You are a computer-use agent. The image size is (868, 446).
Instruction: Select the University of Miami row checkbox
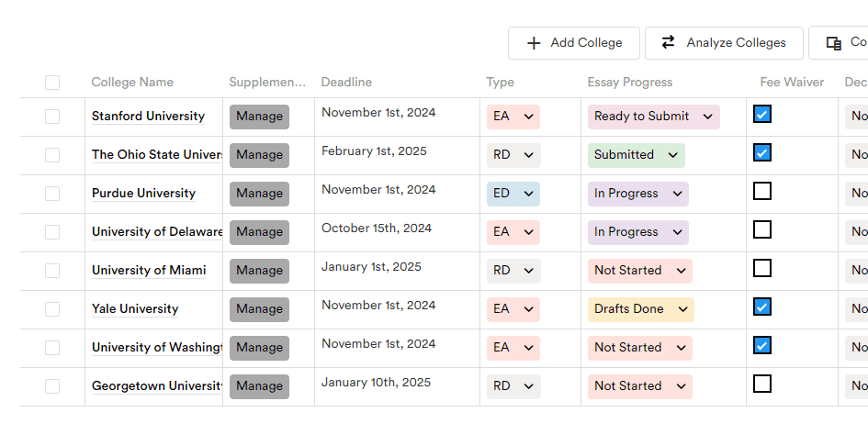tap(52, 271)
